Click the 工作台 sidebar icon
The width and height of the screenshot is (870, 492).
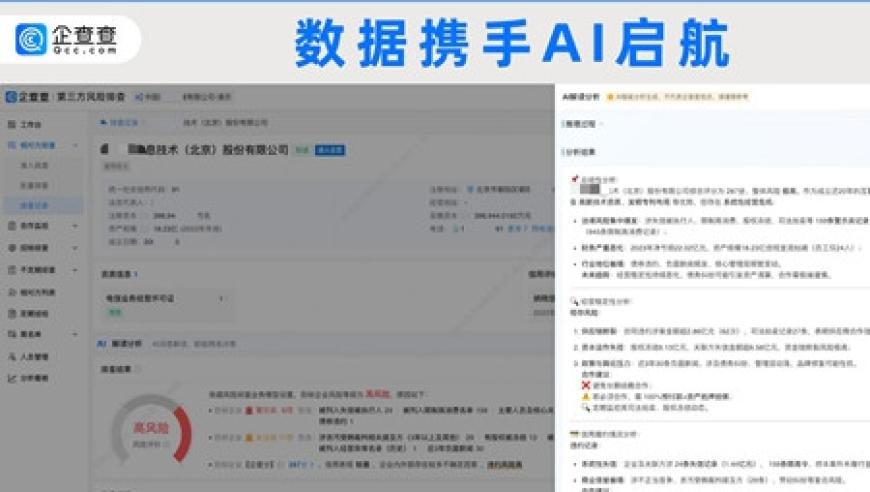coord(12,124)
